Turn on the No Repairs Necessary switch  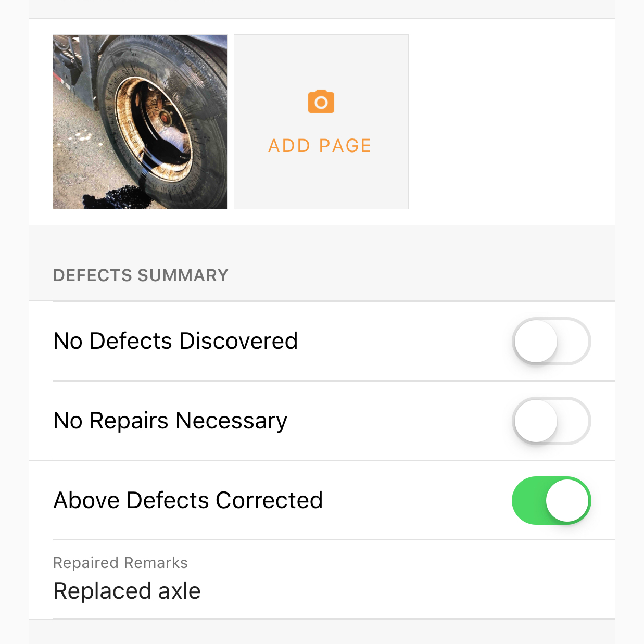pos(551,421)
